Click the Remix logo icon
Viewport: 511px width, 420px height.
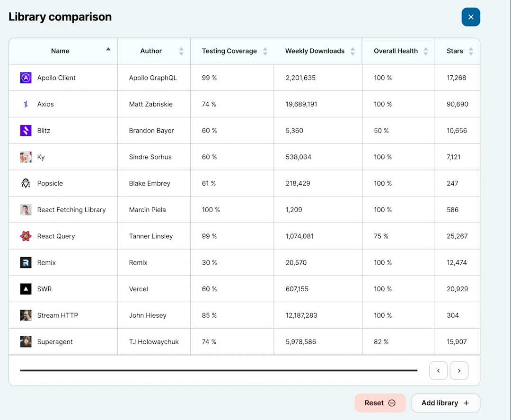click(x=26, y=262)
